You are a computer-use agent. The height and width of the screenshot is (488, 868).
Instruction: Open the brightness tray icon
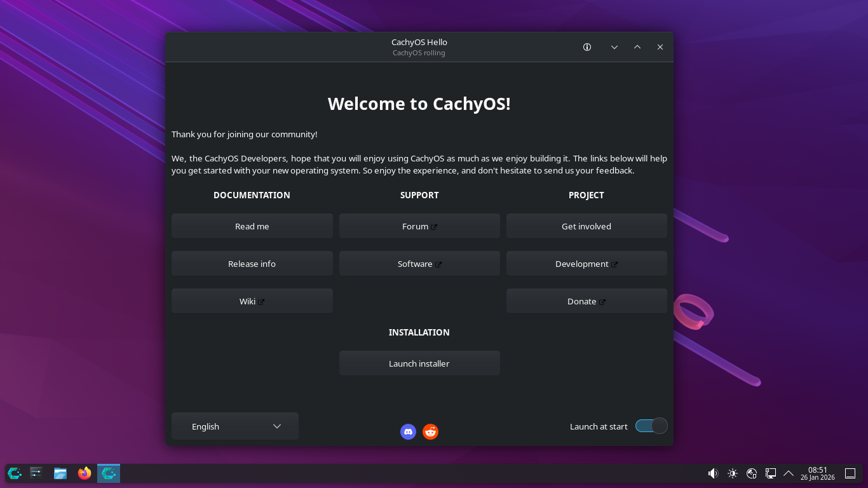733,473
